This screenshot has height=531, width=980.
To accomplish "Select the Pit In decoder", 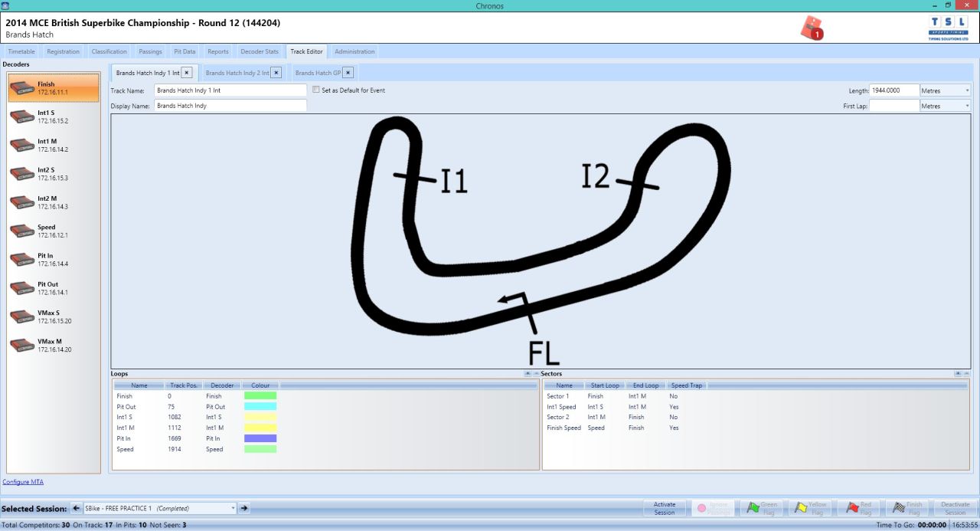I will tap(54, 259).
